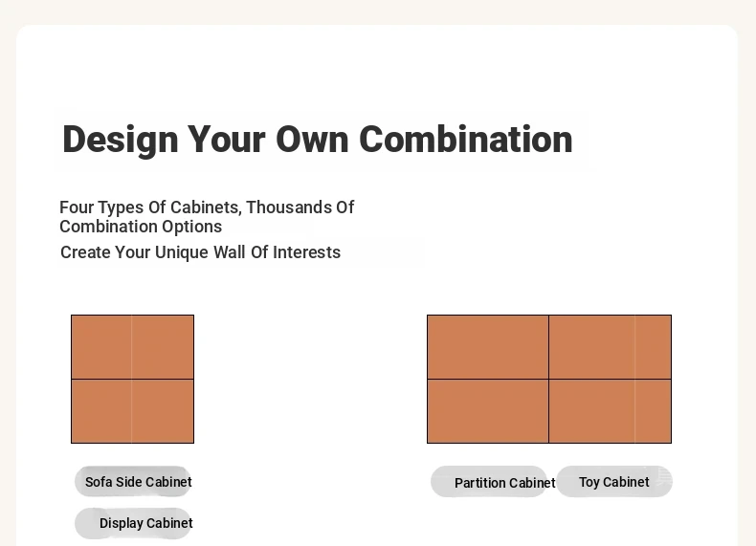Select the Partition Cabinet pill
This screenshot has width=756, height=546.
pyautogui.click(x=489, y=481)
